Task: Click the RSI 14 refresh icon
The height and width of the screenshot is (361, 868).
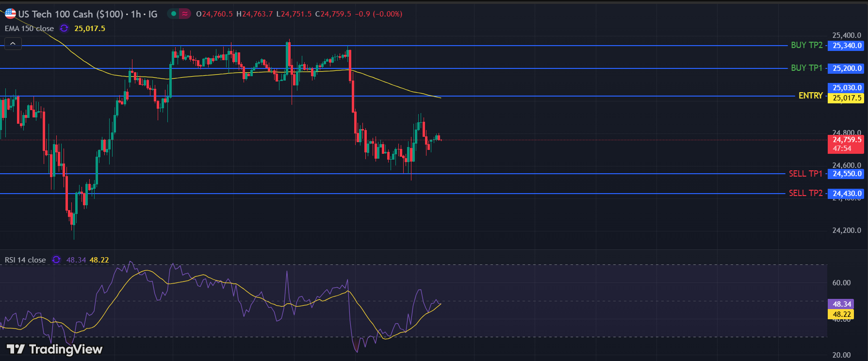Action: coord(56,260)
